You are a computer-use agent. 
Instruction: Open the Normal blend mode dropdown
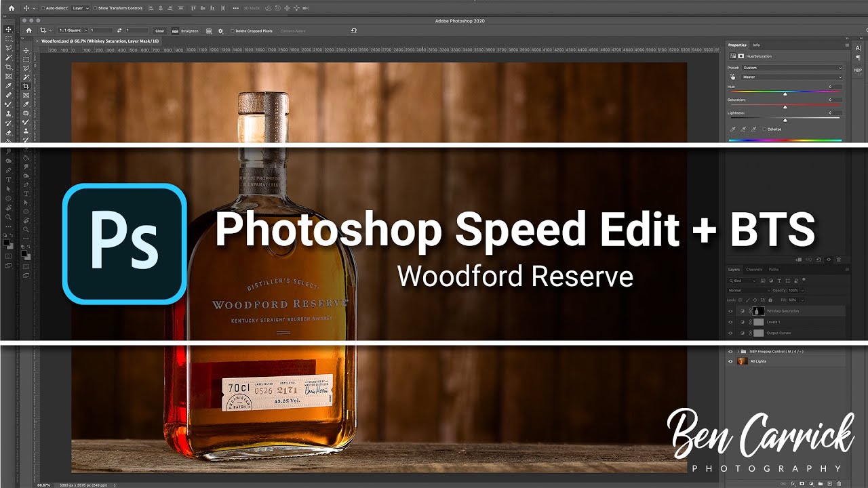click(749, 290)
